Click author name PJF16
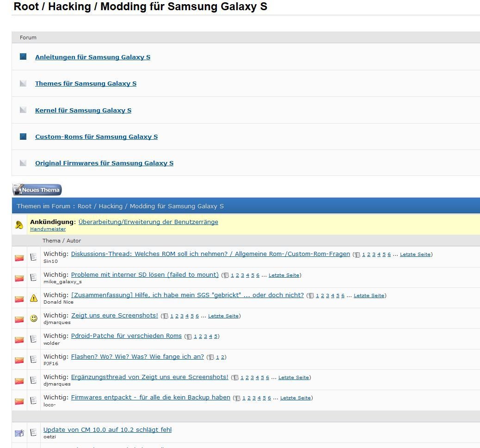480x448 pixels. 51,364
